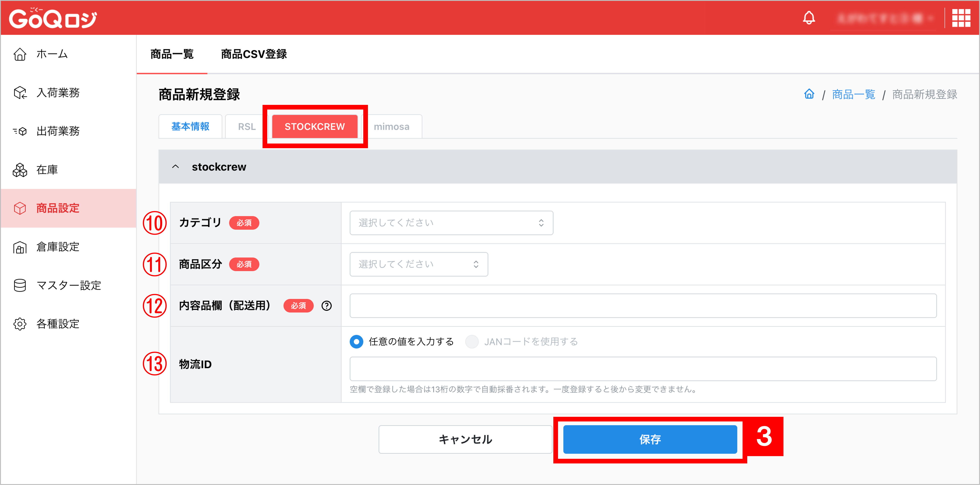Click the home icon in sidebar
Viewport: 980px width, 485px height.
[20, 54]
